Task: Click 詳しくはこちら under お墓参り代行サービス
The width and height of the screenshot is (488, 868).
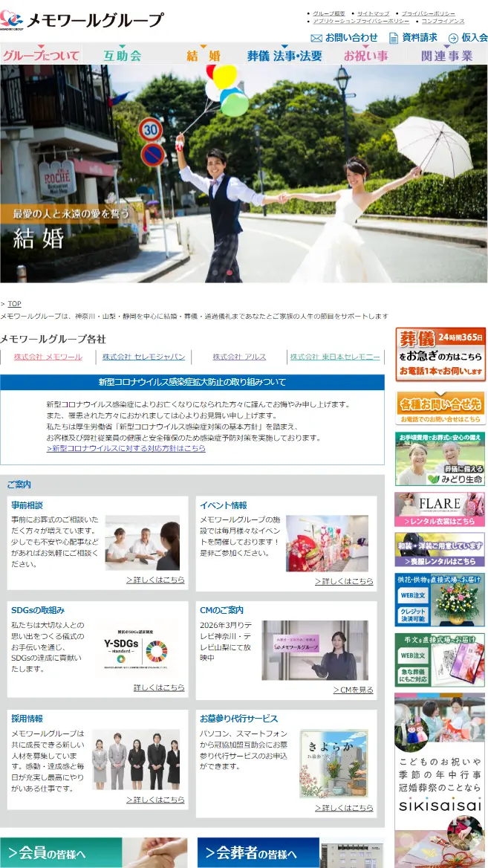Action: pyautogui.click(x=344, y=808)
